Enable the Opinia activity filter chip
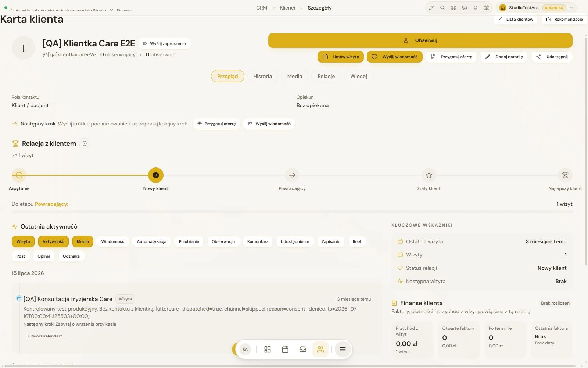The height and width of the screenshot is (368, 588). (44, 256)
